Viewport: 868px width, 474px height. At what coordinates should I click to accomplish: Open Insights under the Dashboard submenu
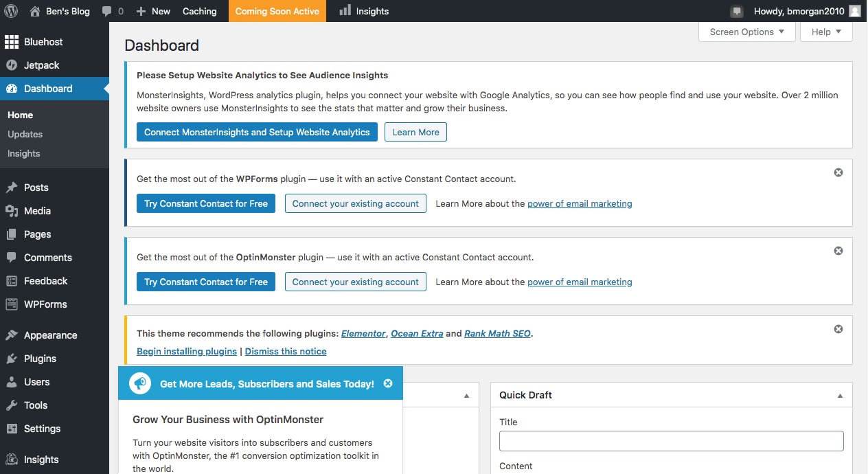point(24,153)
